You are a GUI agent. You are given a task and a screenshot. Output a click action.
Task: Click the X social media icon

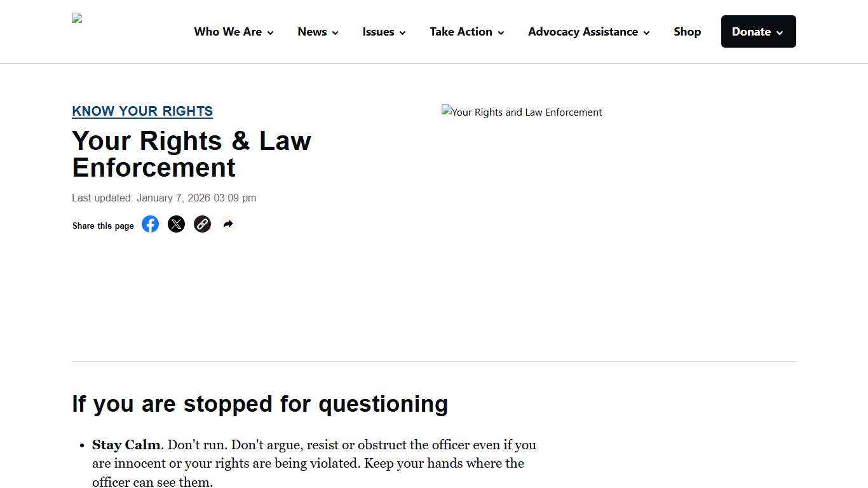coord(176,224)
